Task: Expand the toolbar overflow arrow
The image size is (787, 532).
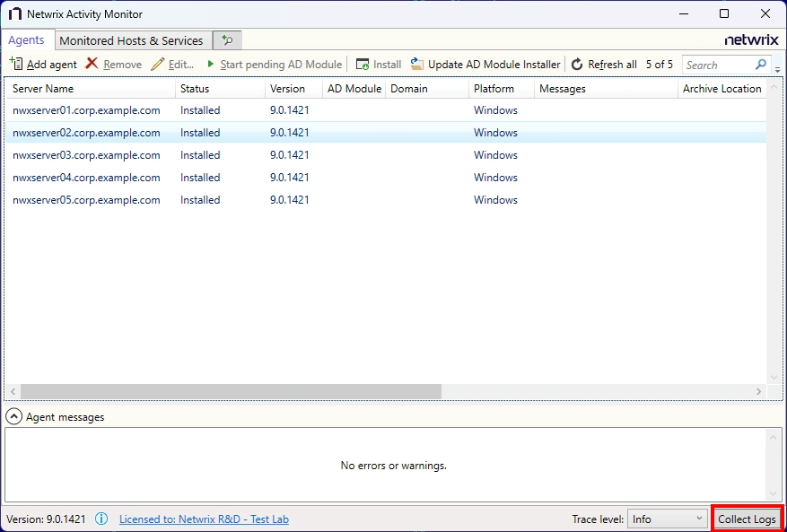Action: 777,68
